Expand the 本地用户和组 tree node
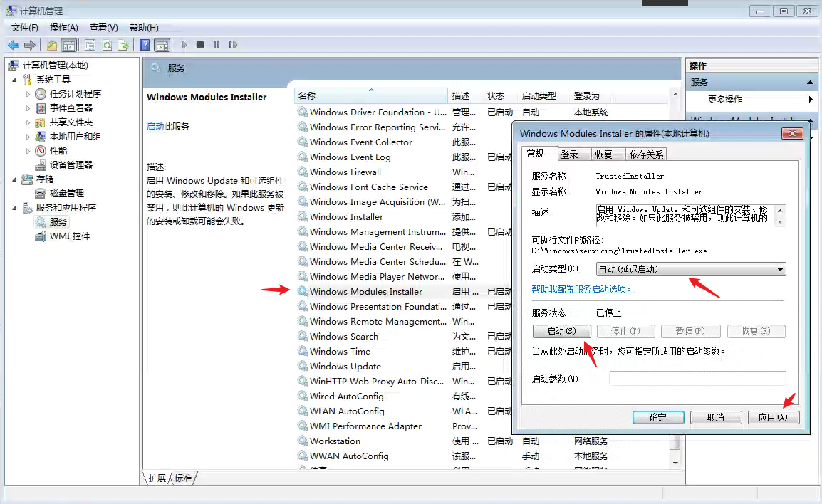The height and width of the screenshot is (504, 822). pyautogui.click(x=28, y=137)
